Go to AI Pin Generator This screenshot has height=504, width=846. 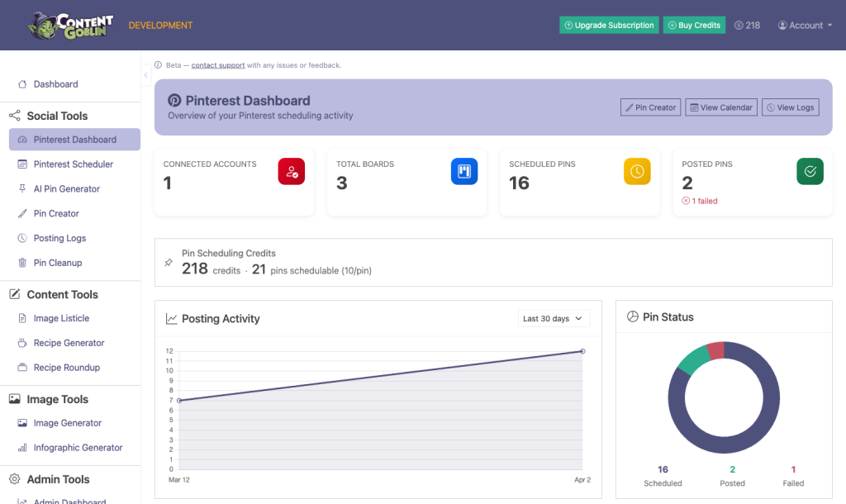(66, 189)
